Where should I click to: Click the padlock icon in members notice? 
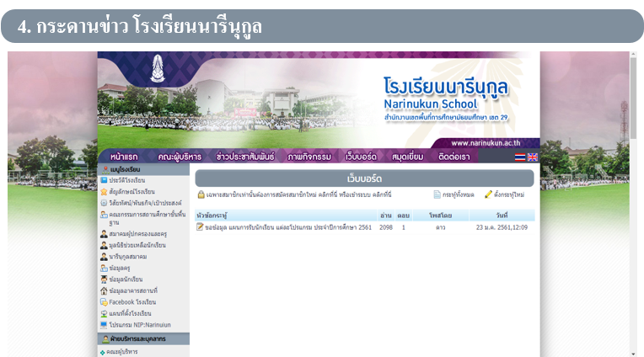[201, 194]
